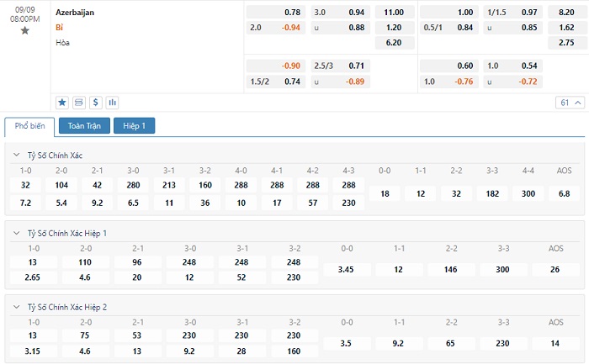Screen dimensions: 589x364
Task: Click the dollar sign icon
Action: point(96,103)
